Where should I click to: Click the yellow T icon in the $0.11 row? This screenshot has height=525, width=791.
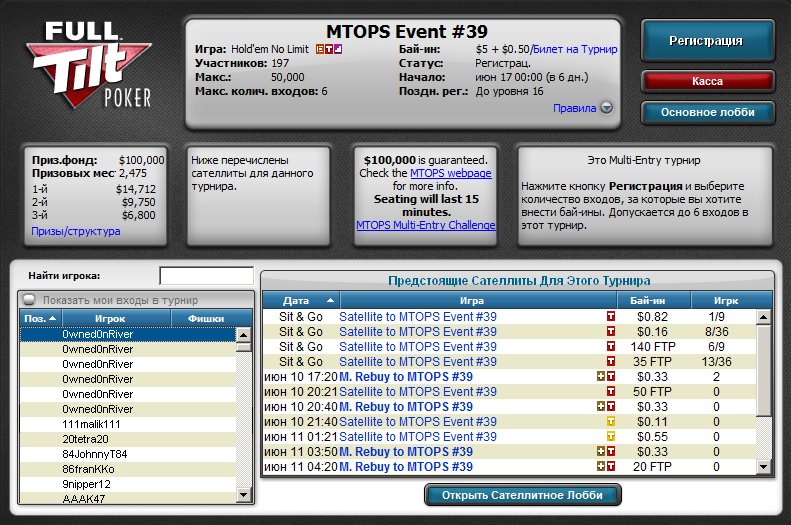611,421
